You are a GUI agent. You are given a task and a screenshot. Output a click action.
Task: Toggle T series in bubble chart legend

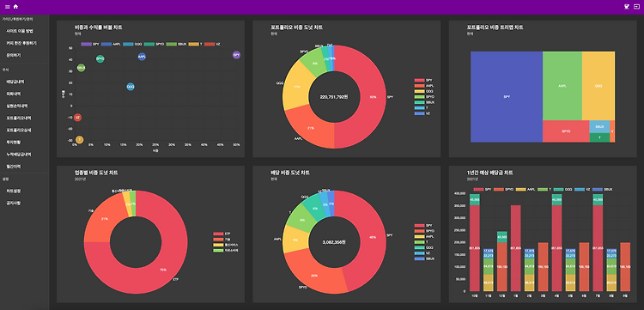(195, 44)
